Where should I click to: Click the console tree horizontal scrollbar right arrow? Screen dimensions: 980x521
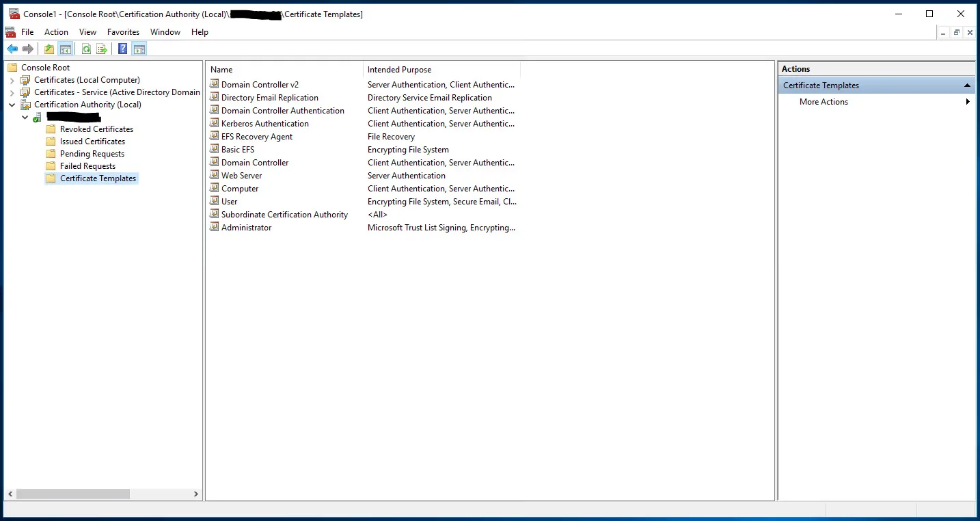click(x=196, y=494)
